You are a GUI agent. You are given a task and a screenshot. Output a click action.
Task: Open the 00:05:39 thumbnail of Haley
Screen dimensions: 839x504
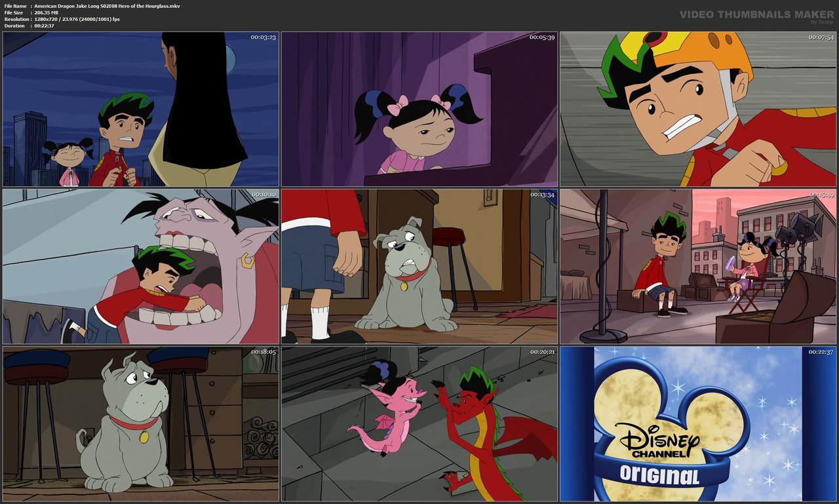(x=419, y=109)
